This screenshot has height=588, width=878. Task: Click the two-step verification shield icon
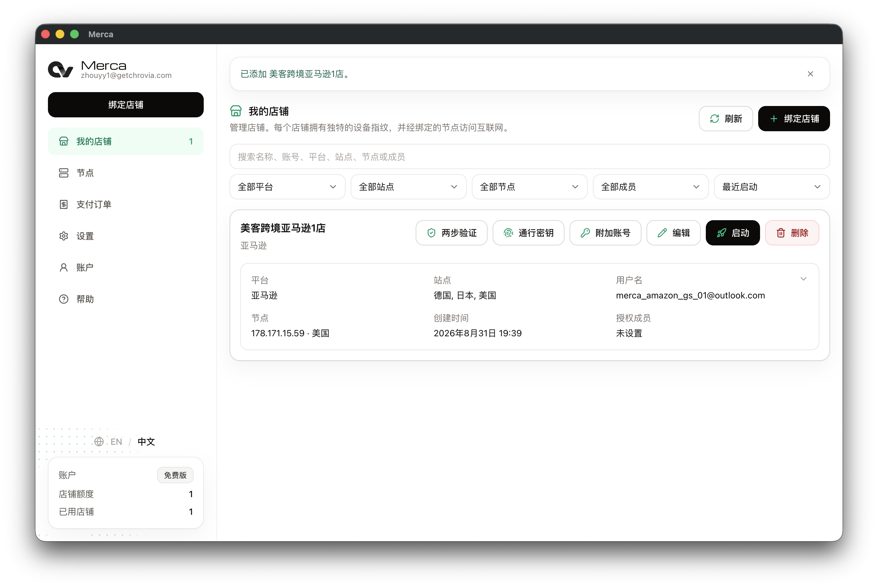click(x=431, y=233)
